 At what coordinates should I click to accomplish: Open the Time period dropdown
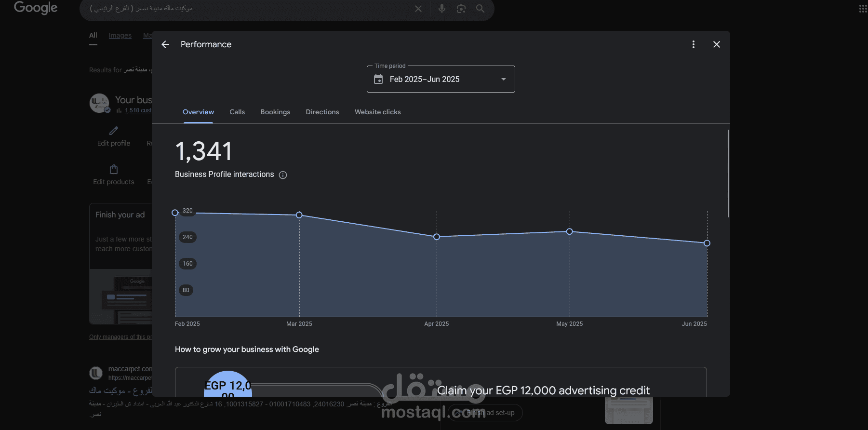tap(441, 79)
